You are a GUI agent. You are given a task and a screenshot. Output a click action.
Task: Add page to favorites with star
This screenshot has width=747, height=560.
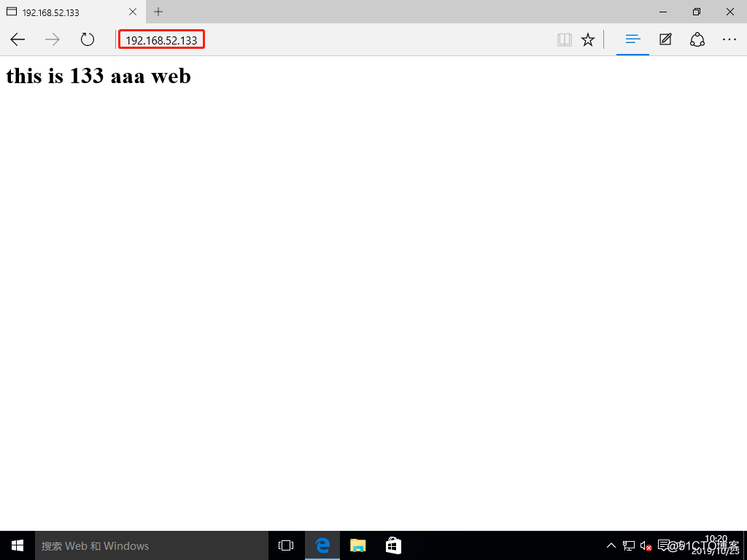point(588,39)
